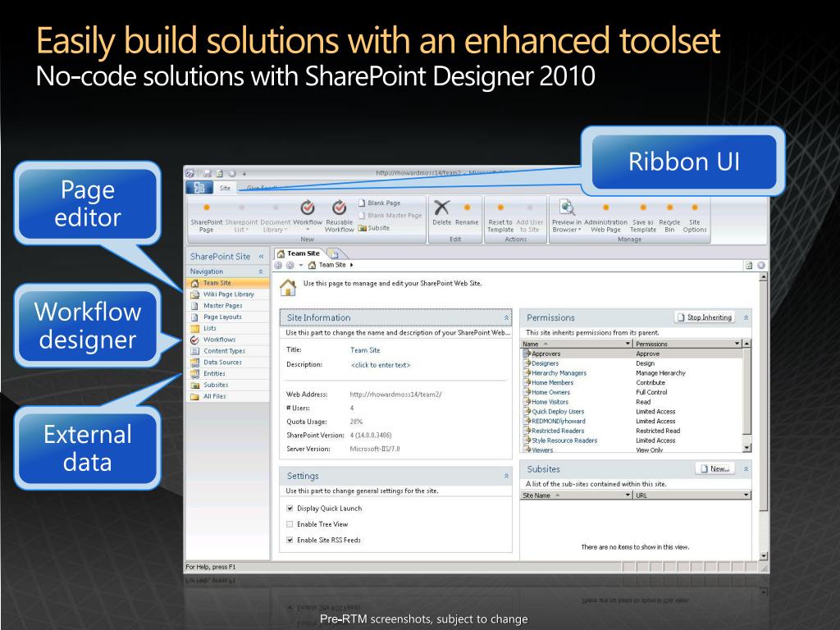The width and height of the screenshot is (840, 630).
Task: Collapse the Site Information section
Action: click(x=506, y=318)
